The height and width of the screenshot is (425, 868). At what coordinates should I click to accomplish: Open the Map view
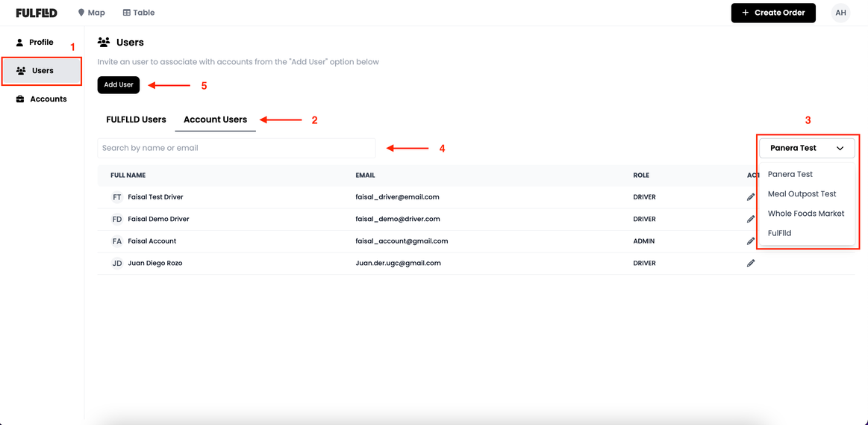click(x=92, y=13)
